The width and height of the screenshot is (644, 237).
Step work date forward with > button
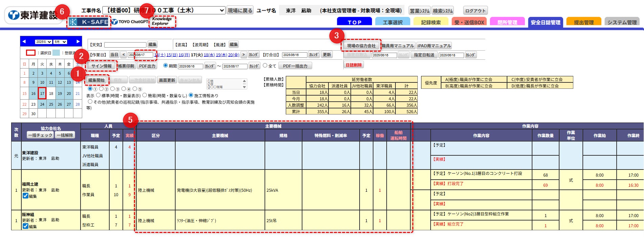(x=244, y=55)
